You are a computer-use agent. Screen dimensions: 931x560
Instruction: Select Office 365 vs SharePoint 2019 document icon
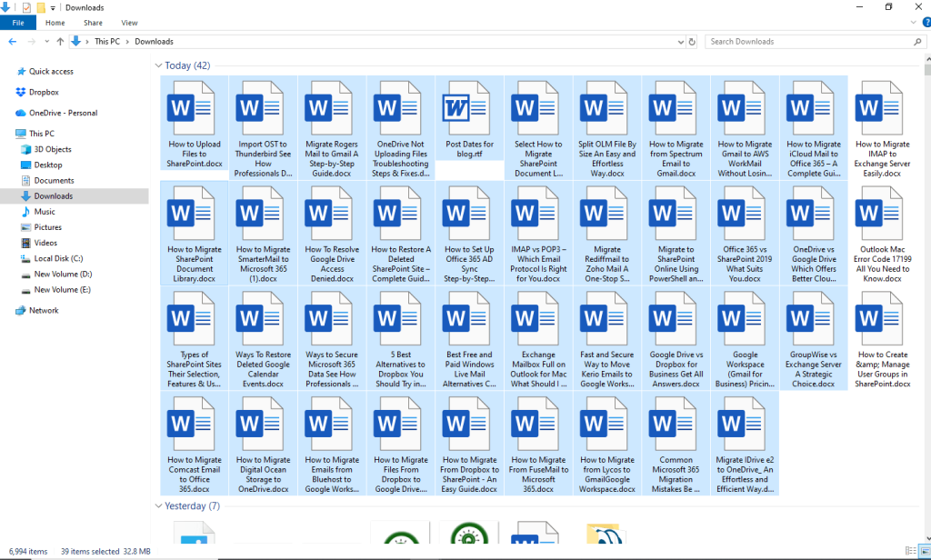click(742, 214)
